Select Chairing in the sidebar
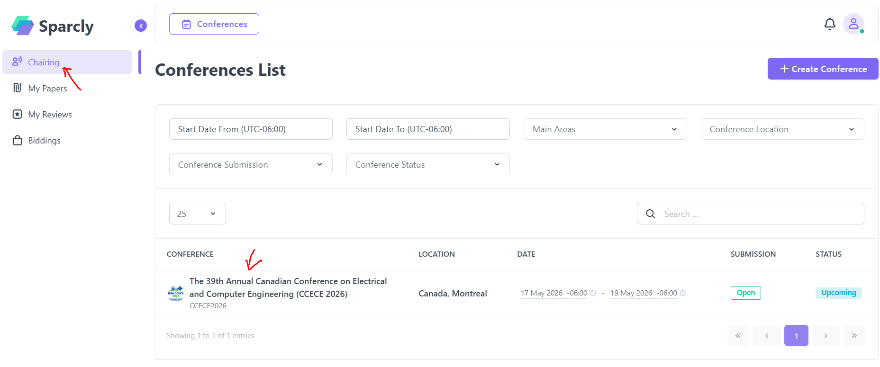880x367 pixels. point(67,62)
